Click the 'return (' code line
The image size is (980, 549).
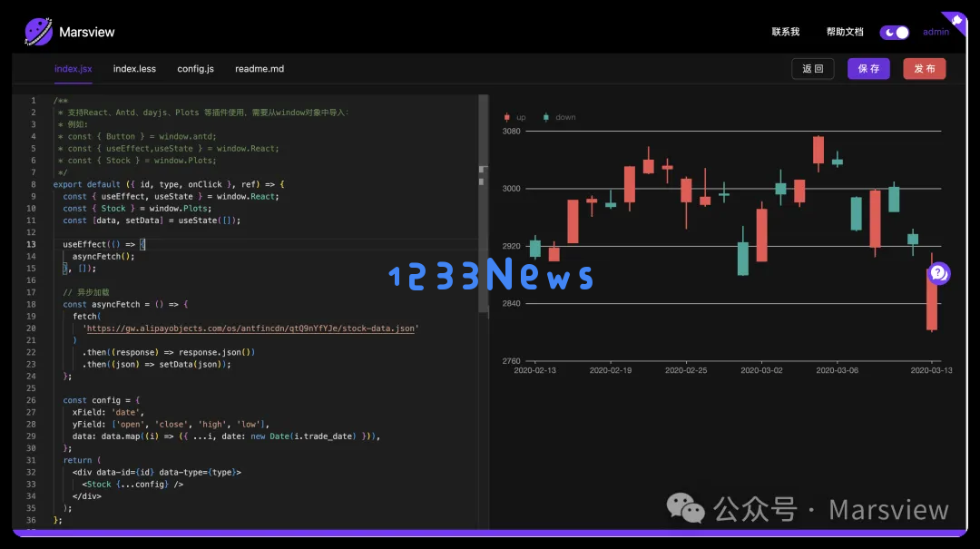[82, 460]
